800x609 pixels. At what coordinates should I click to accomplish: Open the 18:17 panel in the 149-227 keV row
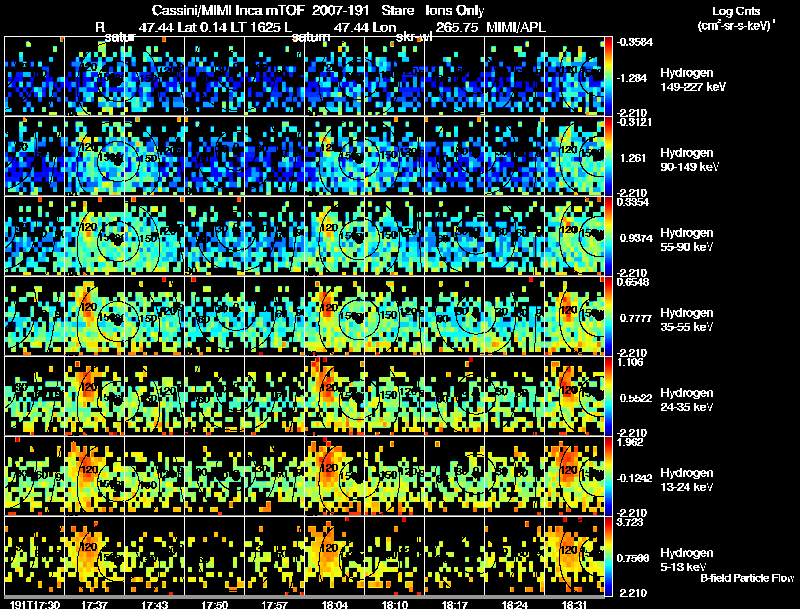[455, 76]
